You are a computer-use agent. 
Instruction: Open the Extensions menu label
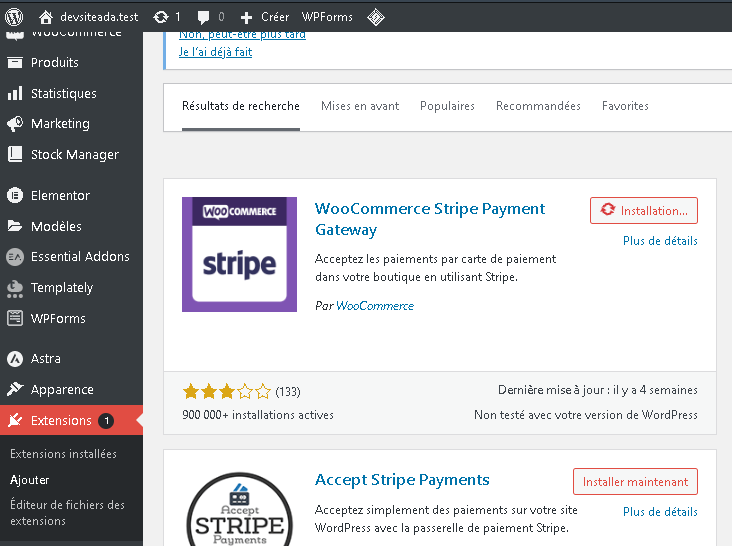[x=61, y=420]
